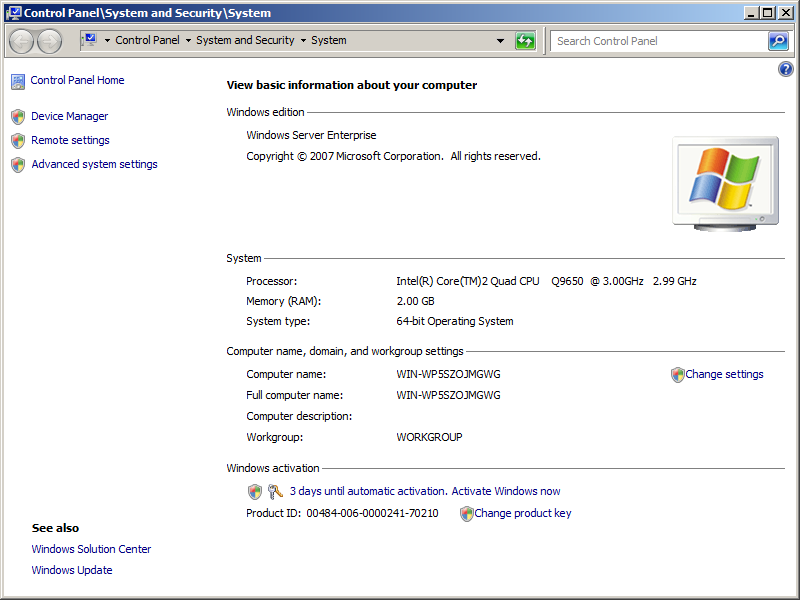Viewport: 800px width, 600px height.
Task: Open help via the question mark icon
Action: coord(785,68)
